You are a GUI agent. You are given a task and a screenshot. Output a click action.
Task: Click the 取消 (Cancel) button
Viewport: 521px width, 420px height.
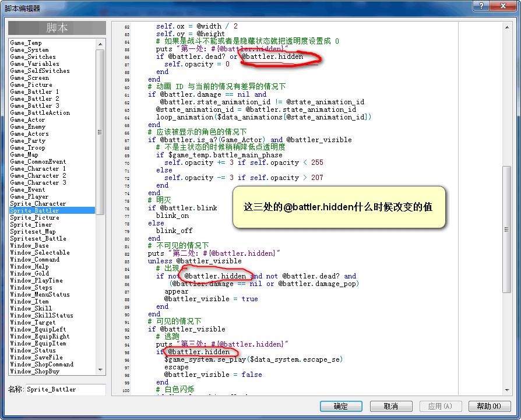391,406
